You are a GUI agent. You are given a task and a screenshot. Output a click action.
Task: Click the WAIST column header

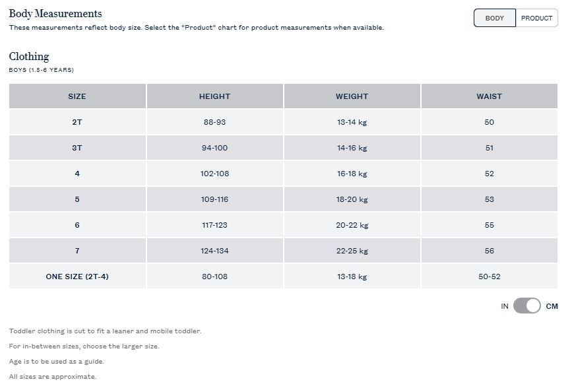[489, 96]
